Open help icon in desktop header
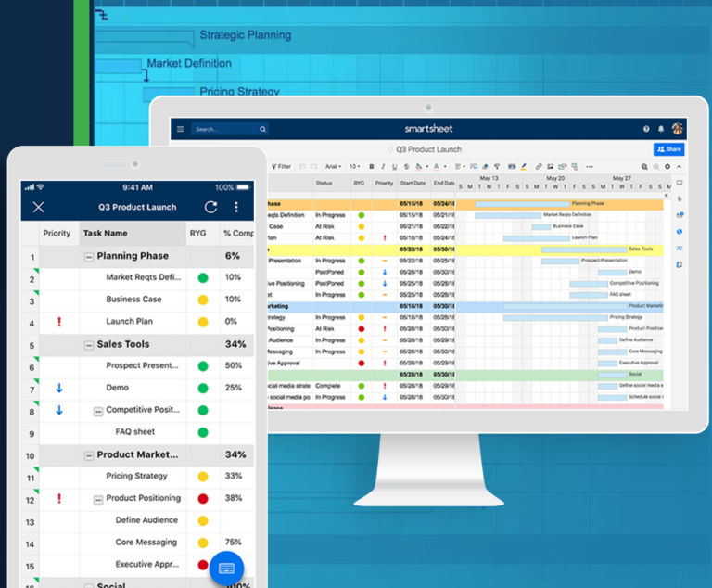 click(x=646, y=129)
